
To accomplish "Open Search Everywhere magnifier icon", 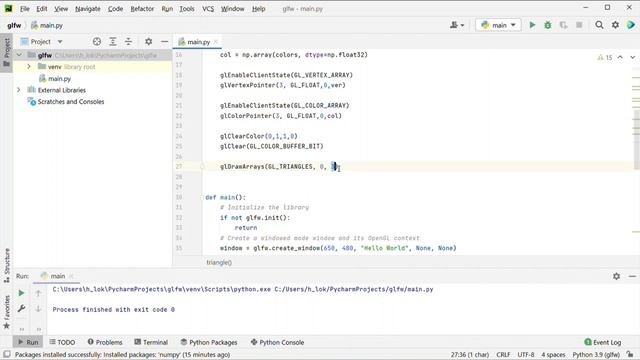I will (599, 25).
